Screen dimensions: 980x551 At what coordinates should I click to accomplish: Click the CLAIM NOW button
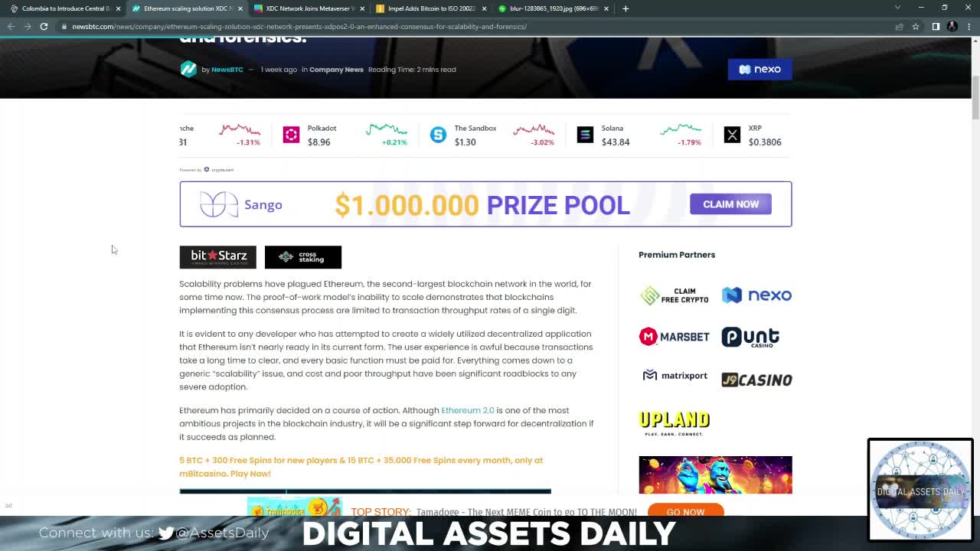pos(730,204)
